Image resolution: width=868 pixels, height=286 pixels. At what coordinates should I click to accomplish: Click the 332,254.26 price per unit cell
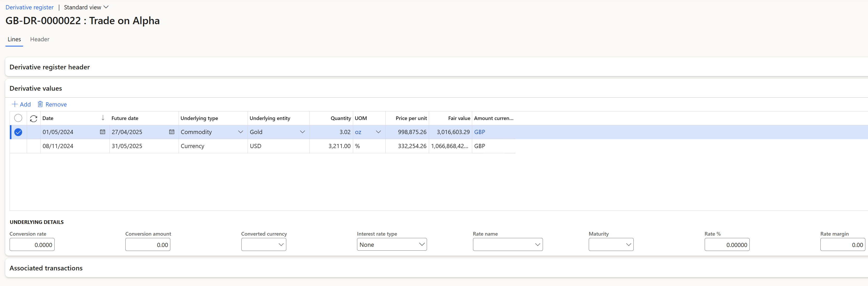pyautogui.click(x=407, y=146)
